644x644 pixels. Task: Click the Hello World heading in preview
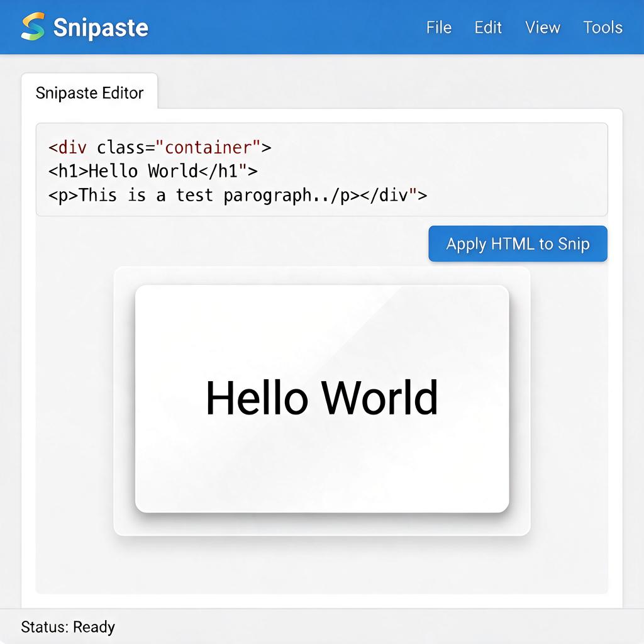pos(321,397)
